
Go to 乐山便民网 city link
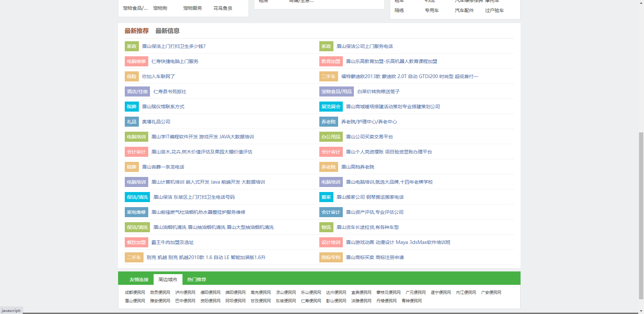tap(311, 293)
